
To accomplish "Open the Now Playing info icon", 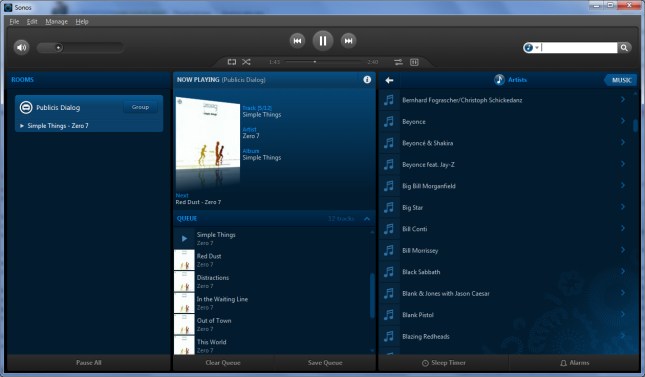I will click(x=367, y=79).
